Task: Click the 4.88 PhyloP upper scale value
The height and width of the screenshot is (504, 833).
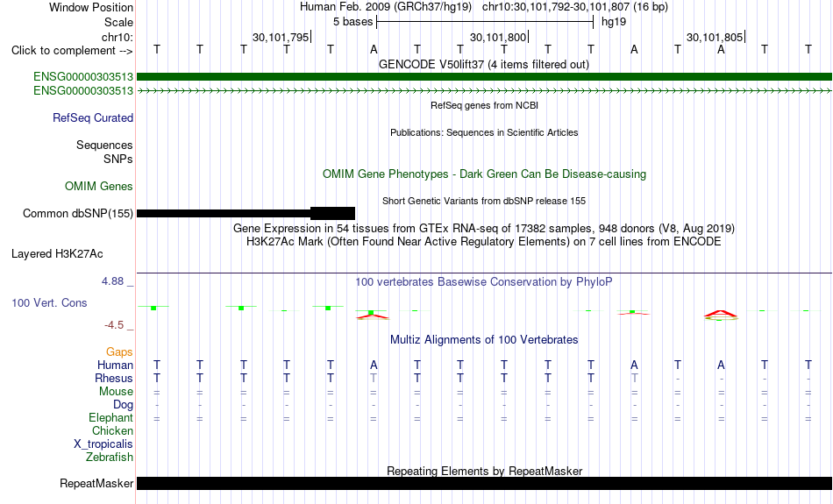Action: click(x=112, y=281)
